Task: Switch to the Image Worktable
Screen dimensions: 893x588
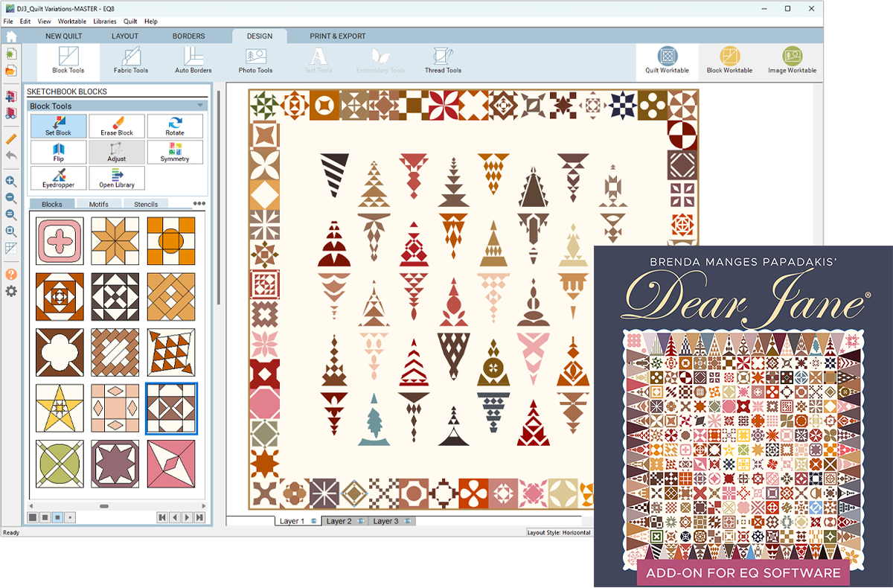Action: tap(792, 61)
